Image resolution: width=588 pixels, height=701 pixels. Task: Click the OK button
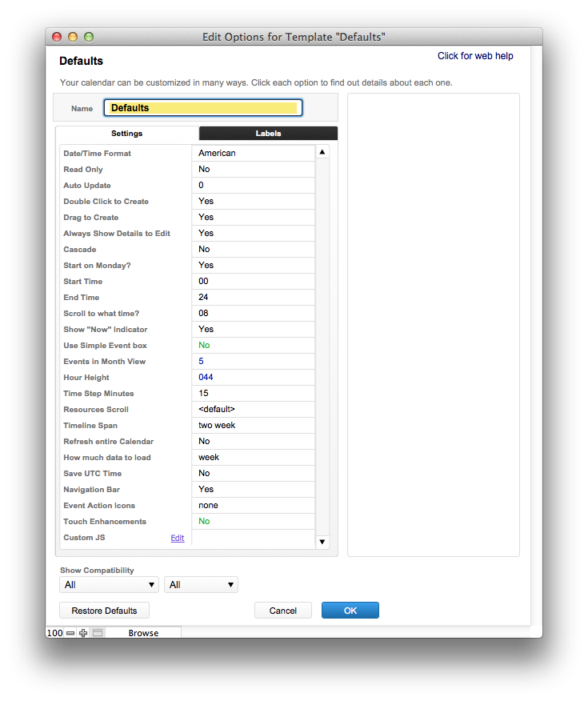tap(350, 611)
